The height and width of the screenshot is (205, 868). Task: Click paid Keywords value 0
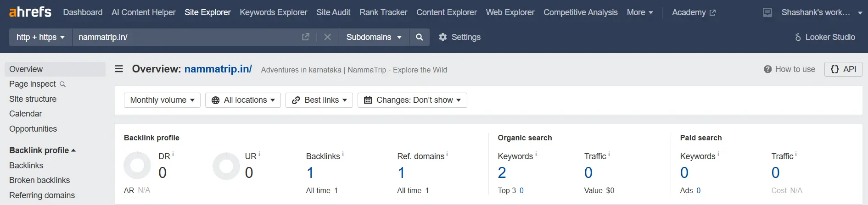coord(684,173)
